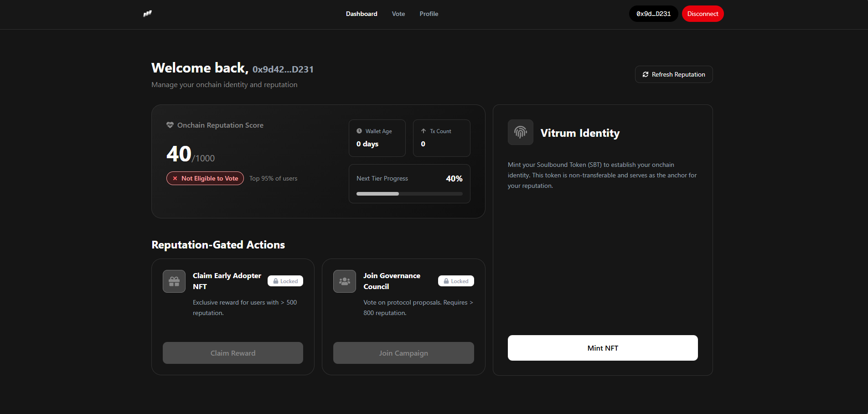This screenshot has width=868, height=414.
Task: Click the Locked badge on the Join Governance Council card
Action: coord(456,281)
